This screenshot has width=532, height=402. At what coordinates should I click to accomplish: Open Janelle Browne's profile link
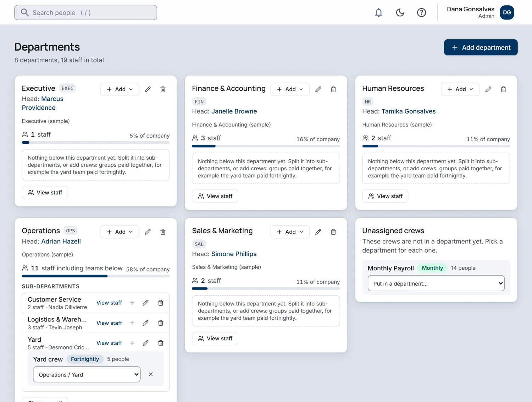[234, 111]
